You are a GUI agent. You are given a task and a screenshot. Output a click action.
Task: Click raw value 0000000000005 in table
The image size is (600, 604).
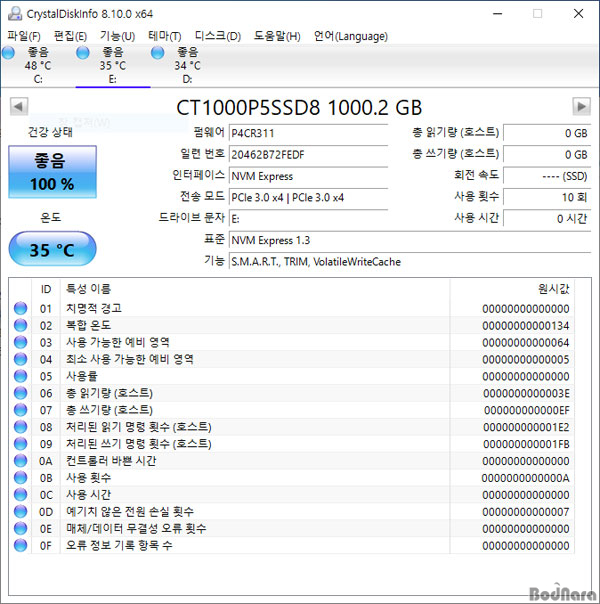[x=526, y=359]
